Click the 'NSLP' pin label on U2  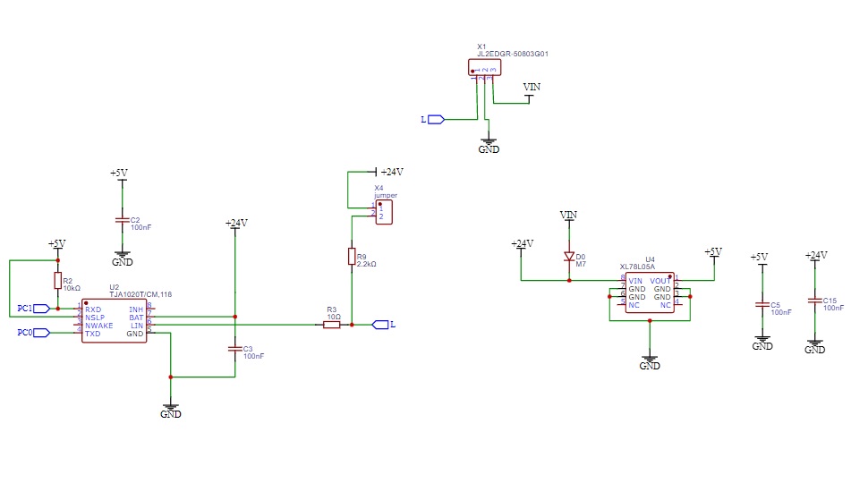click(95, 318)
